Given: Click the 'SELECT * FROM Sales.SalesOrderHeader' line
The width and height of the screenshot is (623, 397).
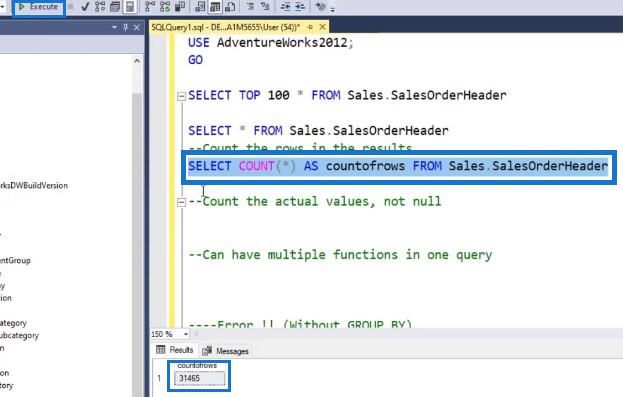Looking at the screenshot, I should tap(318, 131).
